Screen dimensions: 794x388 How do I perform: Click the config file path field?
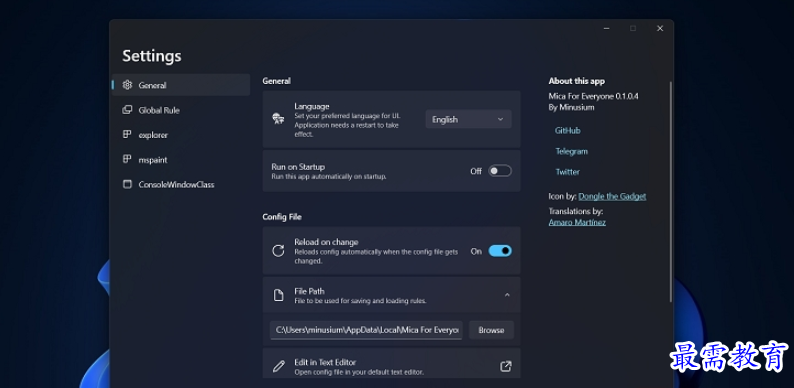(x=366, y=330)
